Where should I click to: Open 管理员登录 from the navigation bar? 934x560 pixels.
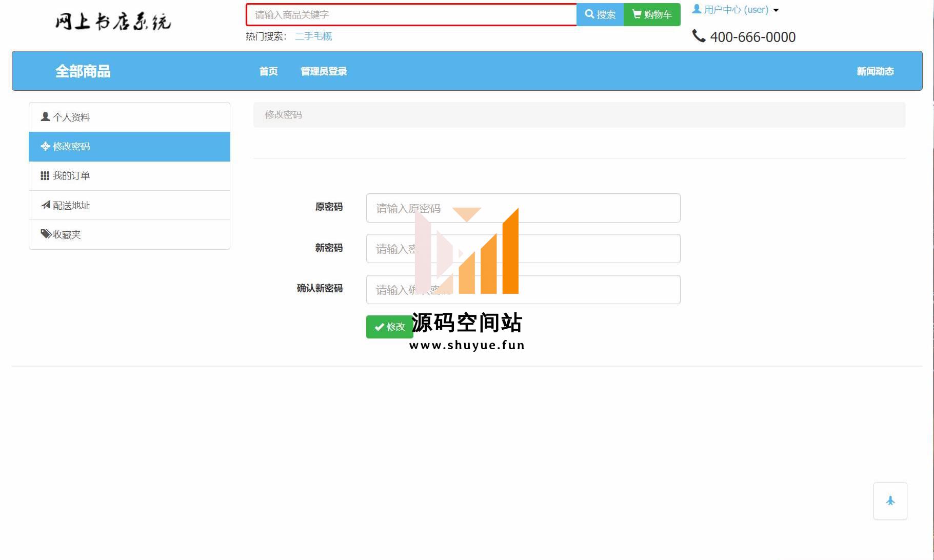324,71
